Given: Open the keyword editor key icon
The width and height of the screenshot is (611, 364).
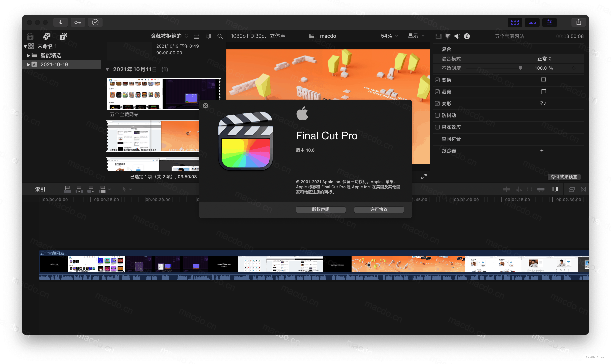Looking at the screenshot, I should pyautogui.click(x=78, y=22).
